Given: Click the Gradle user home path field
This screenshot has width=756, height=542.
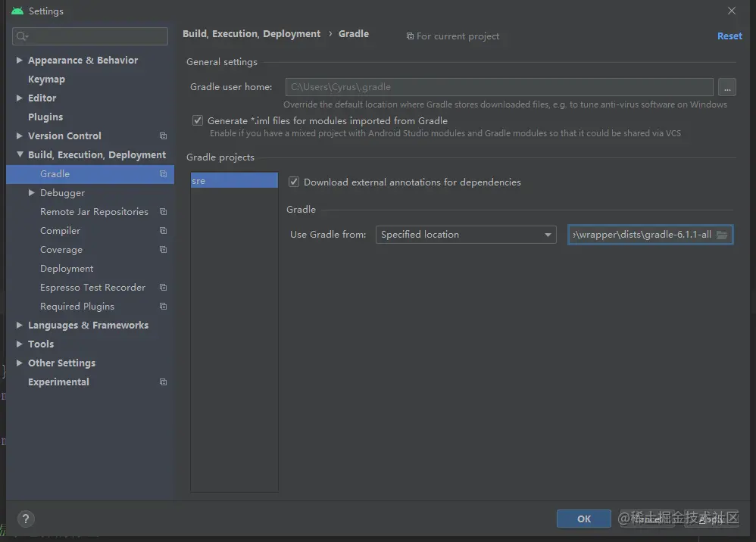Looking at the screenshot, I should [x=499, y=87].
